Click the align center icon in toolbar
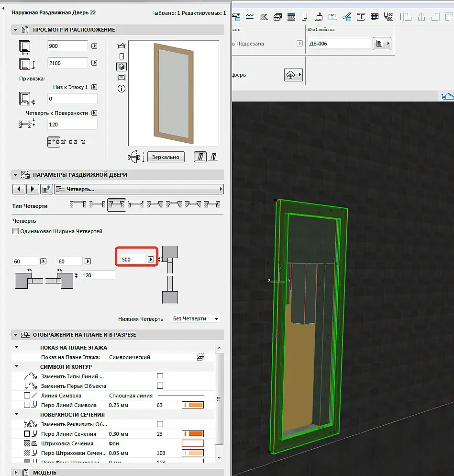Image resolution: width=454 pixels, height=476 pixels. tap(421, 17)
